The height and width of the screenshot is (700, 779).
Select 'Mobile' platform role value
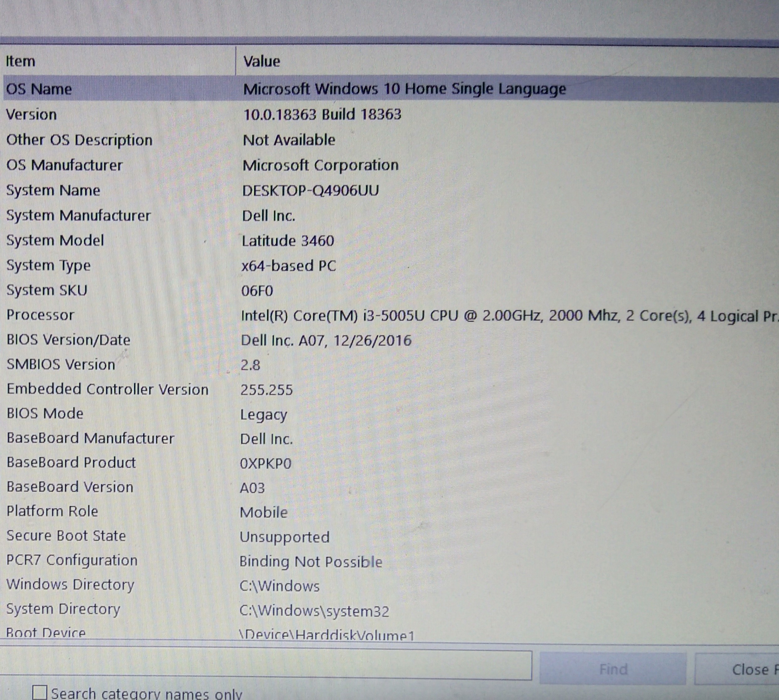pos(264,512)
